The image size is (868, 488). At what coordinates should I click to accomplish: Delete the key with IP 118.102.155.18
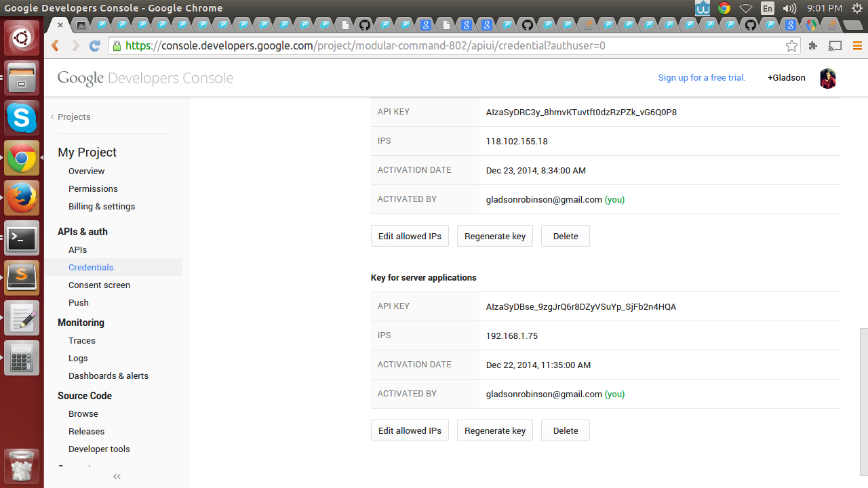[x=566, y=236]
